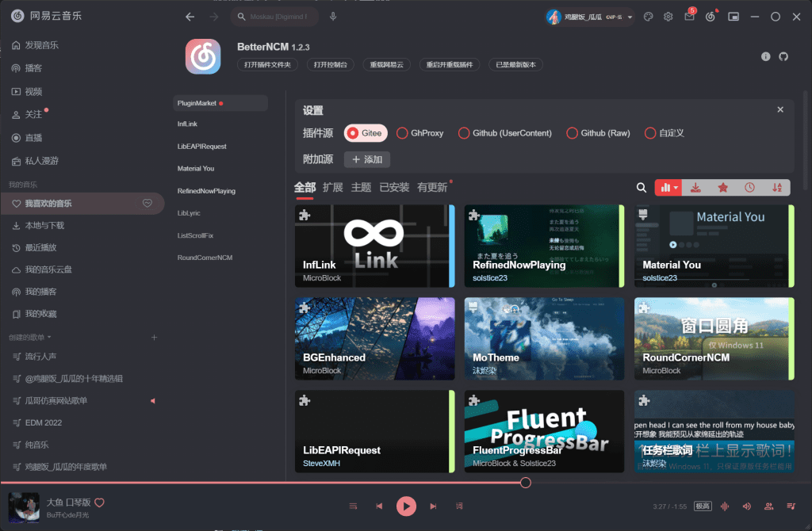Open the GitHub repository icon for BetterNCM

(783, 57)
